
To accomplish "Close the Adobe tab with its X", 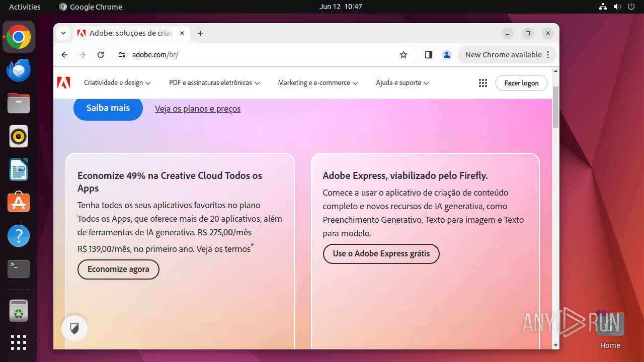I will (x=182, y=33).
